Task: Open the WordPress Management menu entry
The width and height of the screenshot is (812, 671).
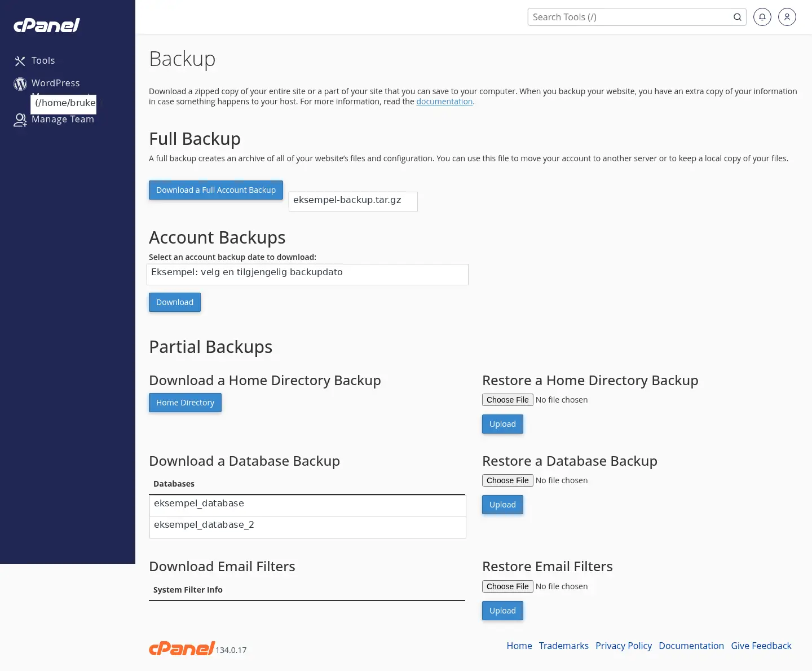Action: (x=56, y=83)
